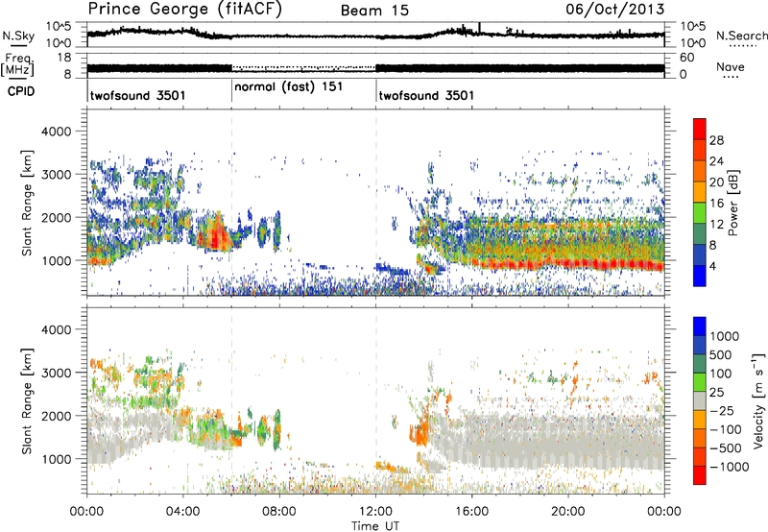Click the "4000" tick on the power panel axis
The width and height of the screenshot is (768, 532).
click(56, 132)
